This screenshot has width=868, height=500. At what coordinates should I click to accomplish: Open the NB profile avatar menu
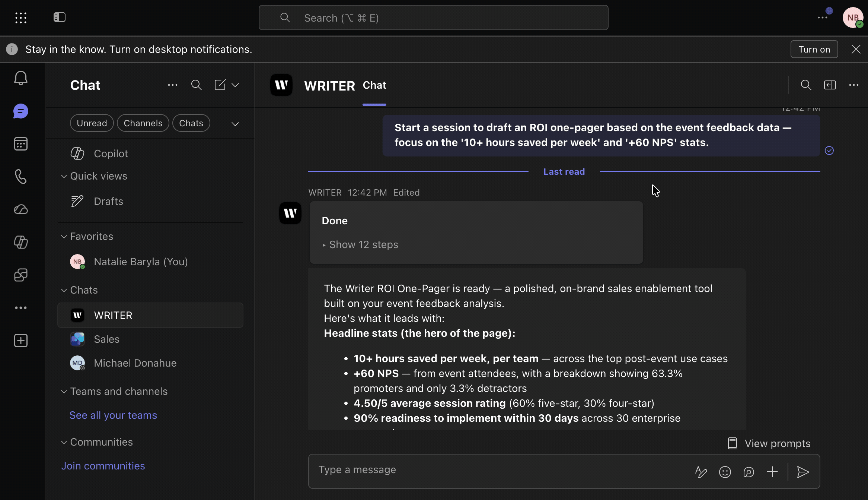[x=853, y=18]
